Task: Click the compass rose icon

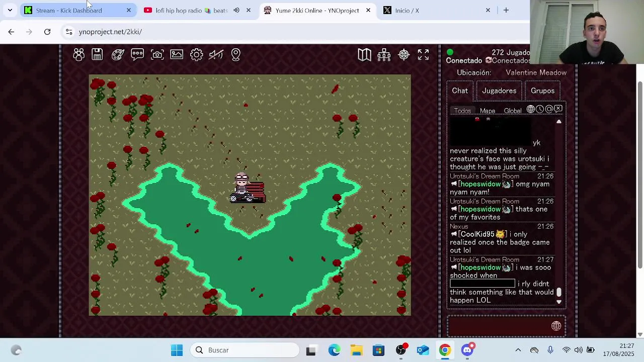Action: coord(404,55)
